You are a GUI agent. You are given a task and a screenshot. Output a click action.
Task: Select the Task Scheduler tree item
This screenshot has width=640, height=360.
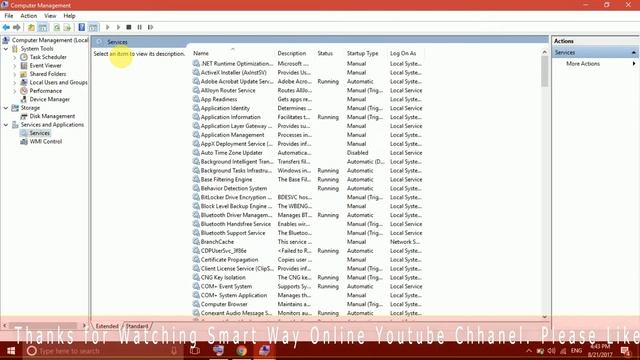point(48,57)
